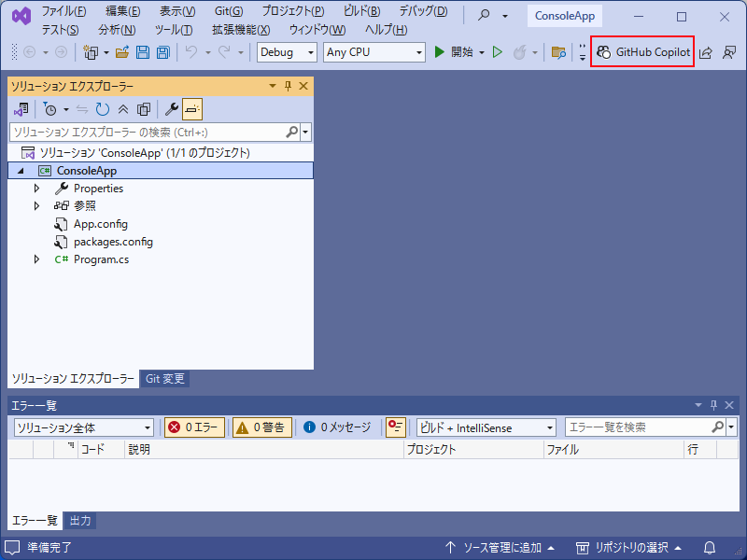
Task: Click the hot reload flame icon
Action: pos(520,52)
